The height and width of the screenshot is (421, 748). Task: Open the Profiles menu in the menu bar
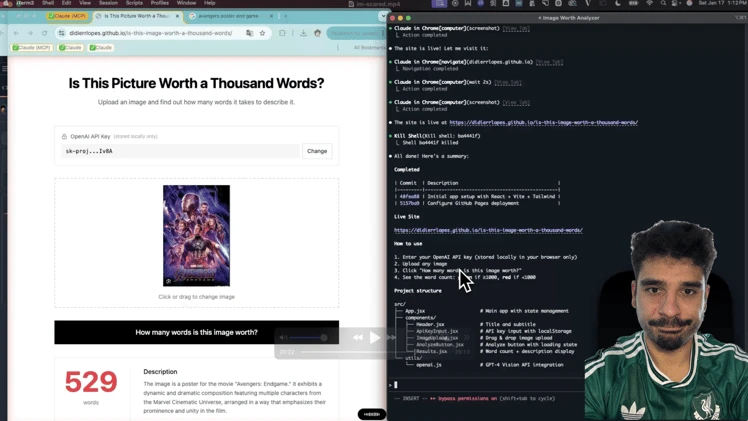click(159, 4)
